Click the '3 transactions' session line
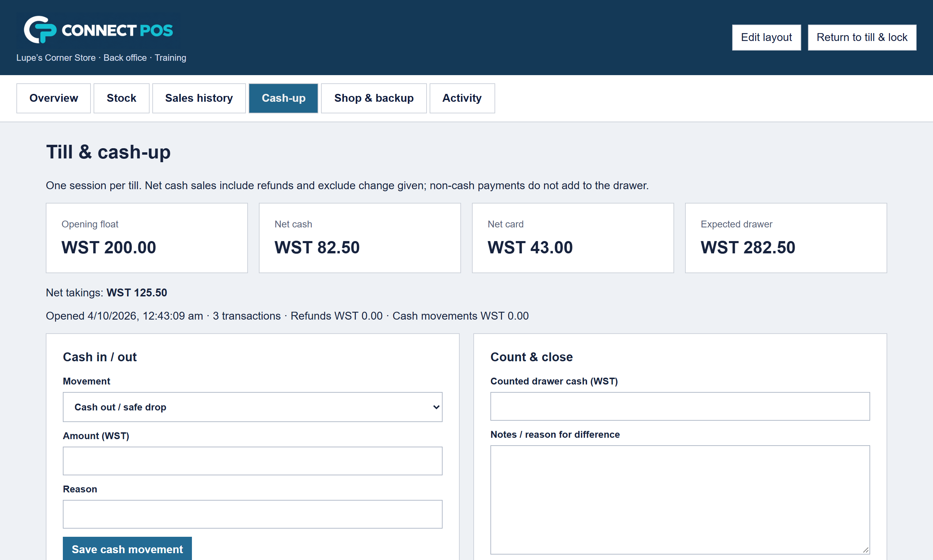933x560 pixels. [x=287, y=316]
